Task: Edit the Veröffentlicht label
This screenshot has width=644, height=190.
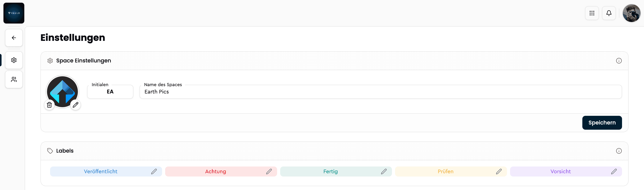Action: [154, 172]
